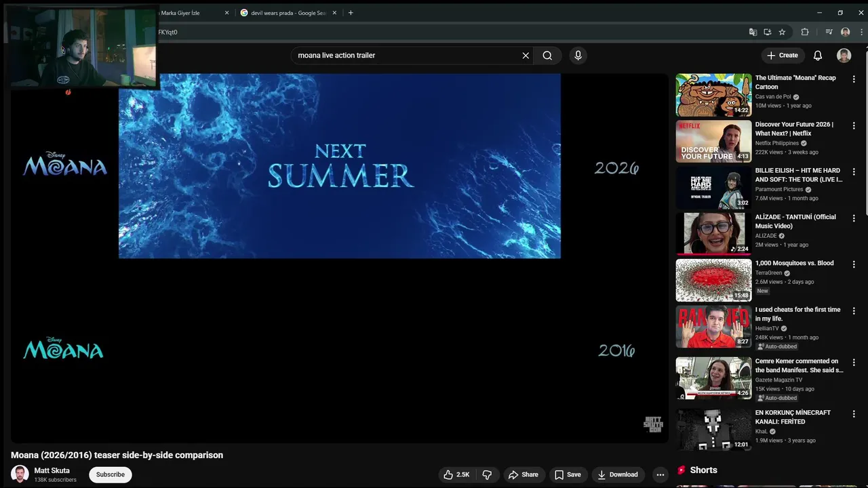Save the video to a playlist

pos(568,474)
